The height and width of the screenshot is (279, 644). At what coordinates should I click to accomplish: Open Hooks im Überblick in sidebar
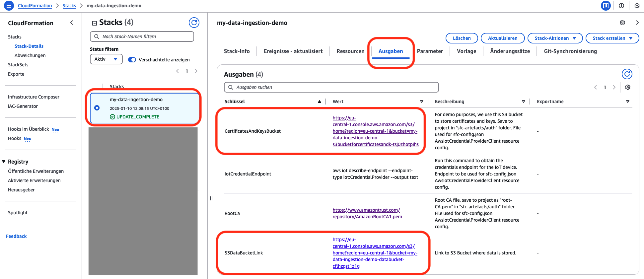(29, 129)
